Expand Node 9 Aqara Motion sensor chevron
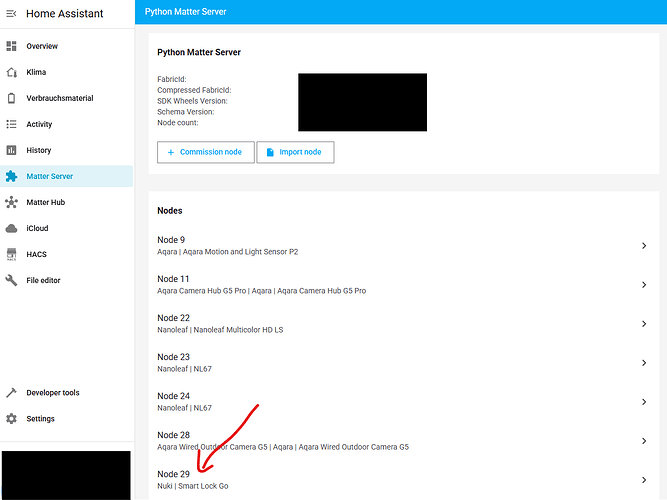 (643, 246)
